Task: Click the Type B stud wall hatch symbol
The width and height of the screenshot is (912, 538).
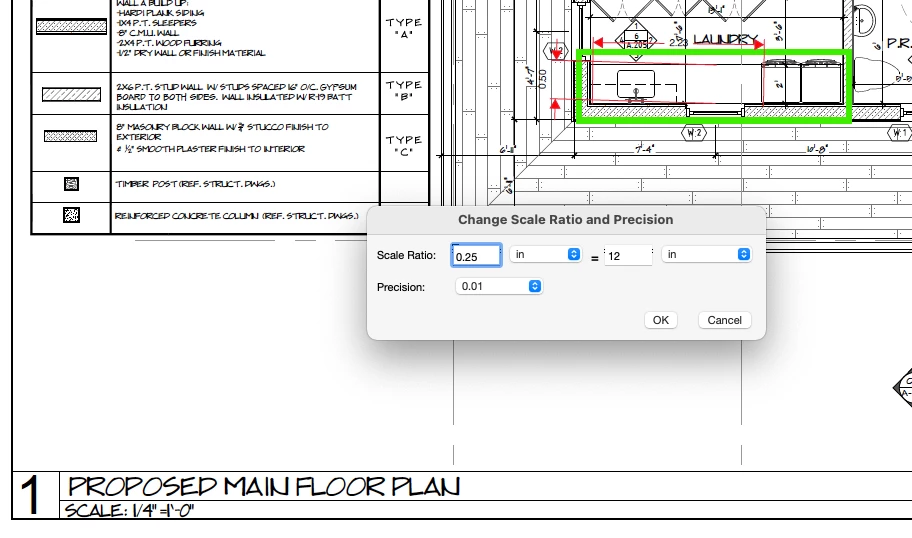Action: [x=71, y=94]
